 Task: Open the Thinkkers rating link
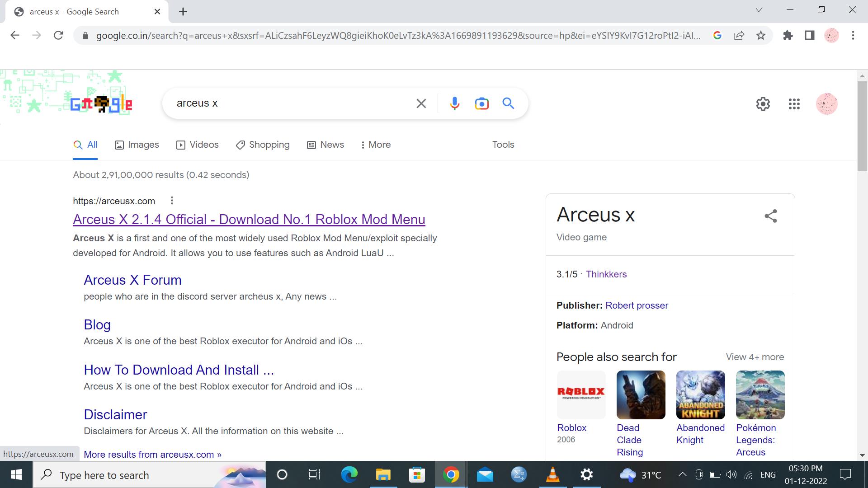pos(606,274)
